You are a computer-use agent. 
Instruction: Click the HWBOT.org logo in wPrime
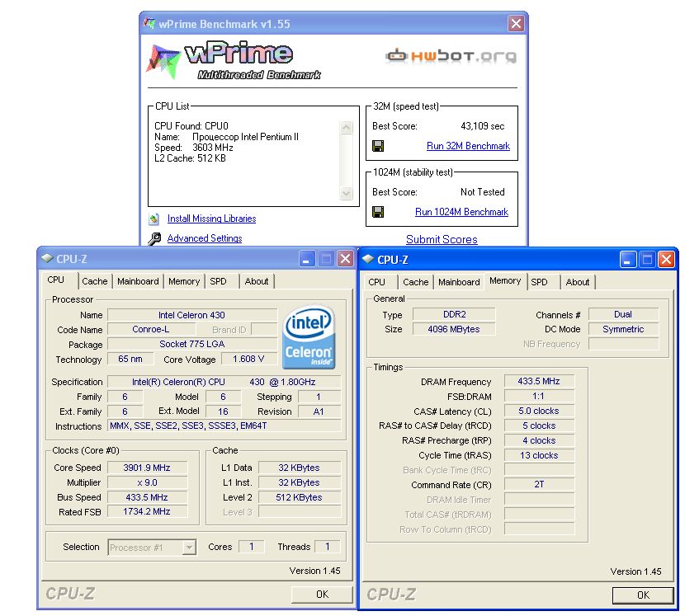point(451,56)
